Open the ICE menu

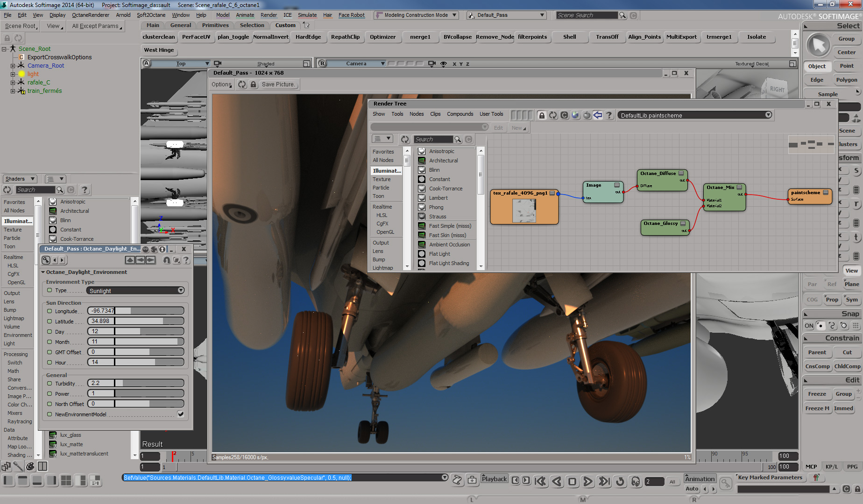[x=288, y=15]
